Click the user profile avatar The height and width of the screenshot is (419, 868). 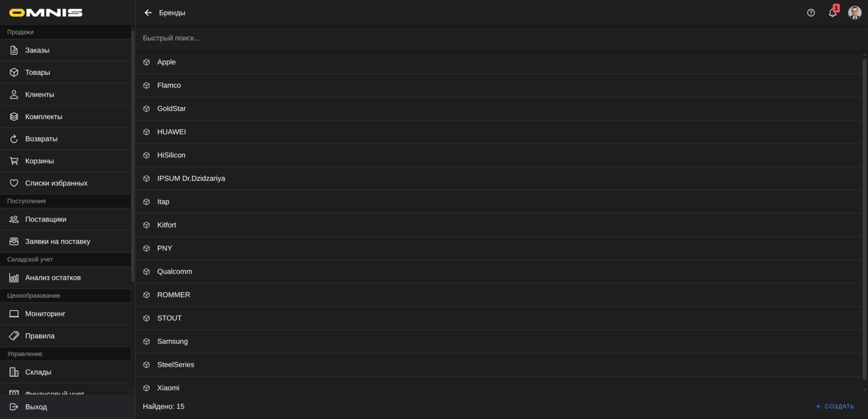pos(854,13)
